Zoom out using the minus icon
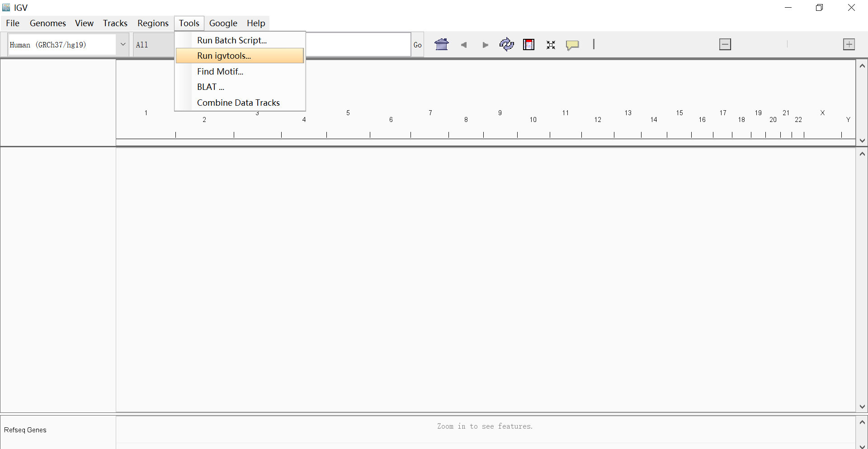Viewport: 868px width, 449px height. 725,44
